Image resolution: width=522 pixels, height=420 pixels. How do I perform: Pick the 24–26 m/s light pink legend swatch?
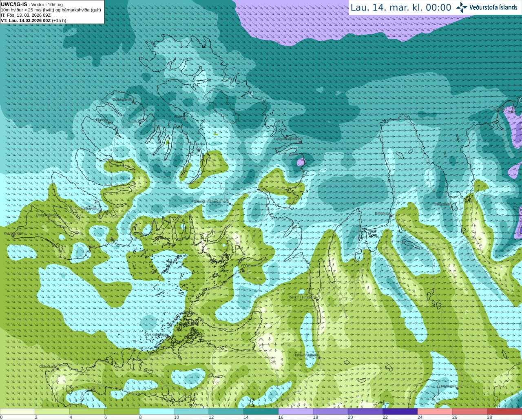pos(435,411)
